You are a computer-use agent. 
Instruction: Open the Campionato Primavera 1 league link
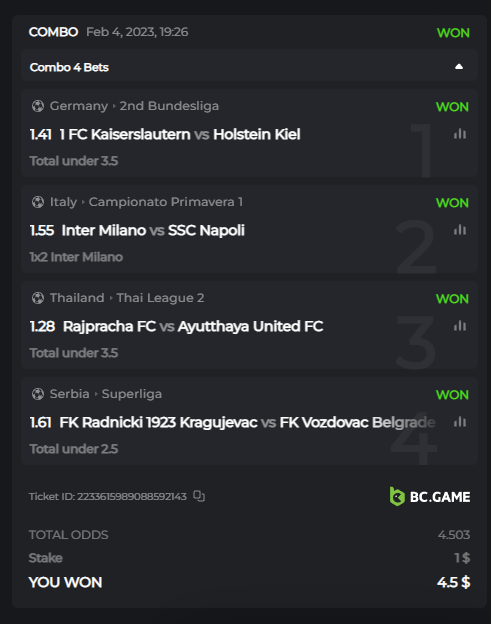click(166, 202)
